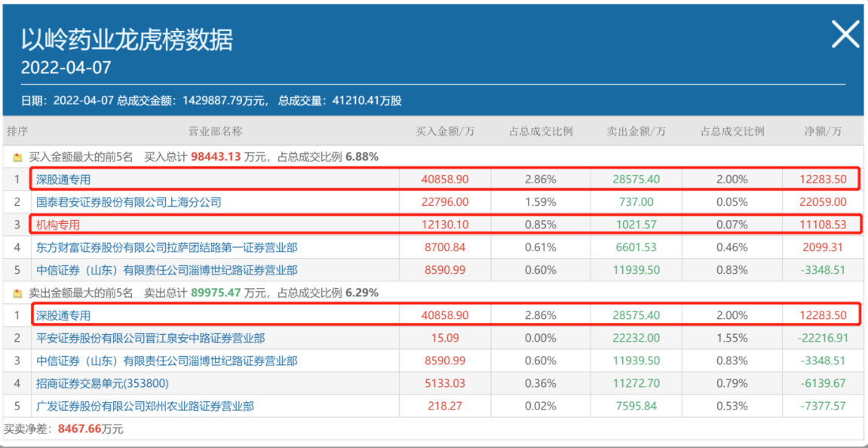Click the 6.29% sell ratio summary
Screen dimensions: 868x448
362,293
